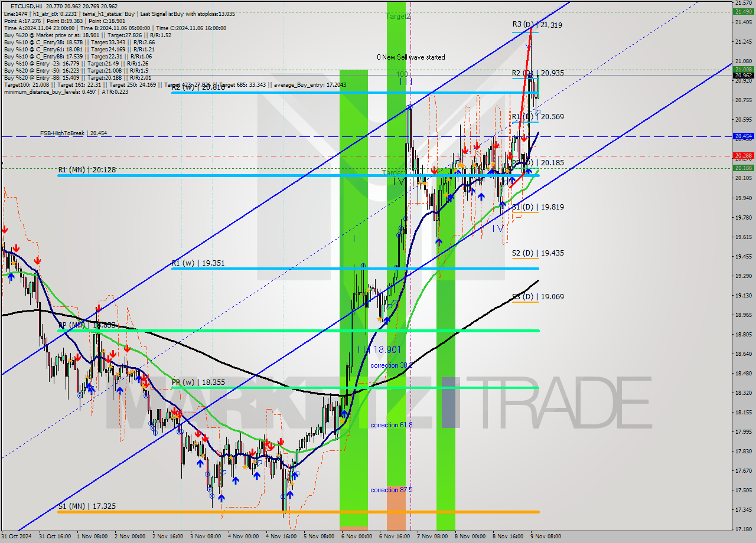Click the highlighted 20.962 current price tag

click(x=743, y=76)
